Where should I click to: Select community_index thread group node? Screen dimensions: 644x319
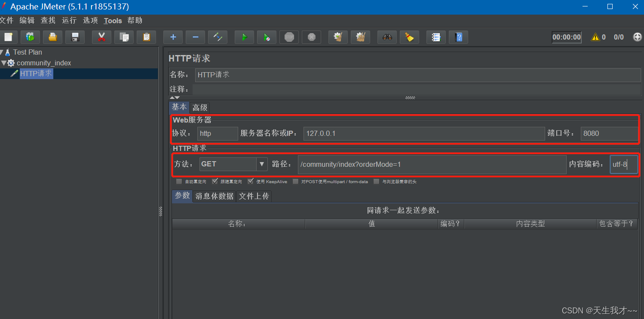[x=44, y=63]
